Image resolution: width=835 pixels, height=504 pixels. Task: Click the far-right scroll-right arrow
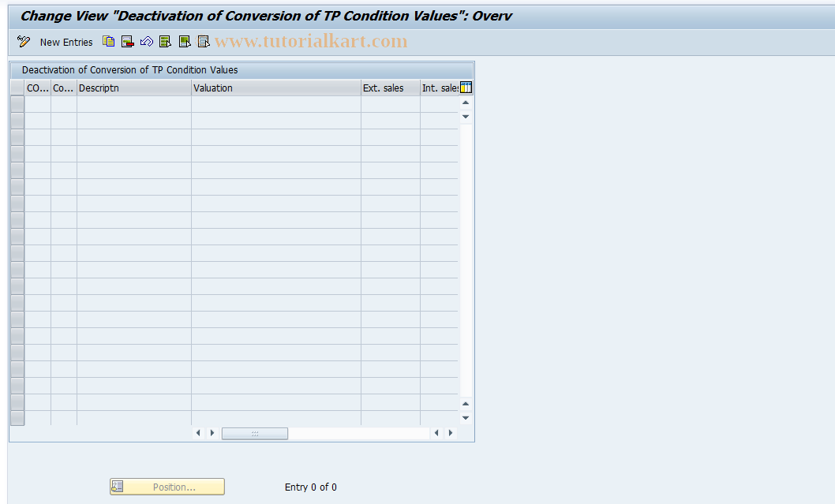[x=451, y=433]
